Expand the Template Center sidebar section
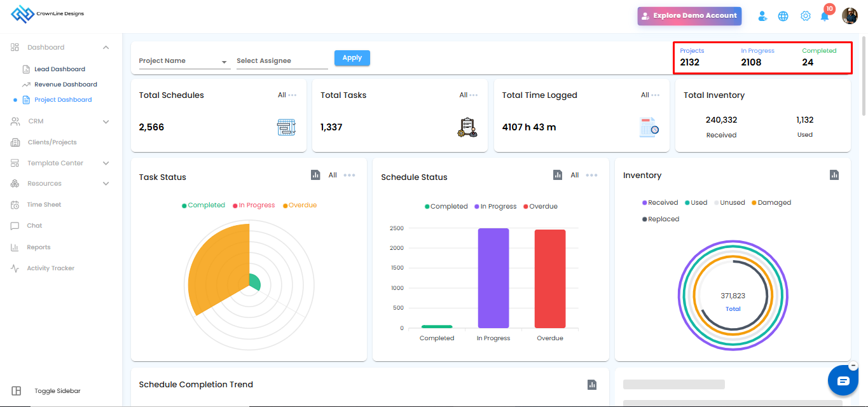 60,163
